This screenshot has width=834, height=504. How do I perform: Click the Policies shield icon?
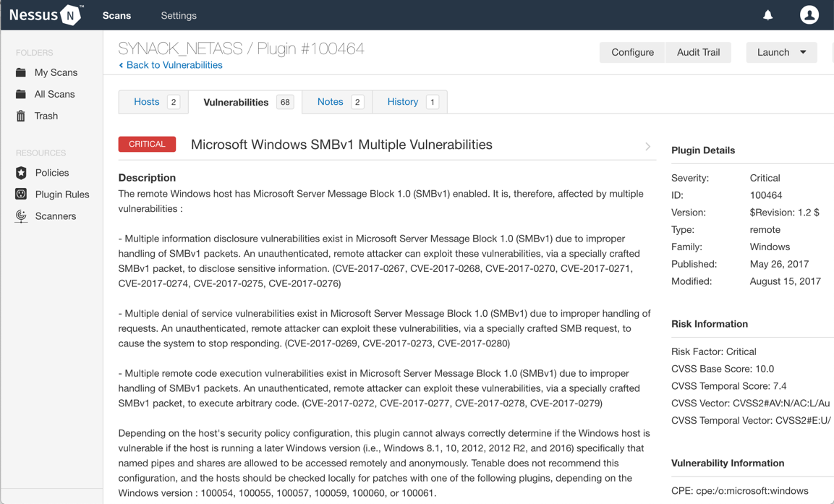21,173
